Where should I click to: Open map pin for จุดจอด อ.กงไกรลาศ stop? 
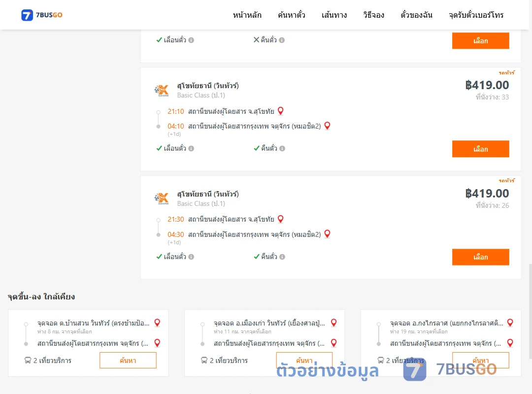coord(510,323)
